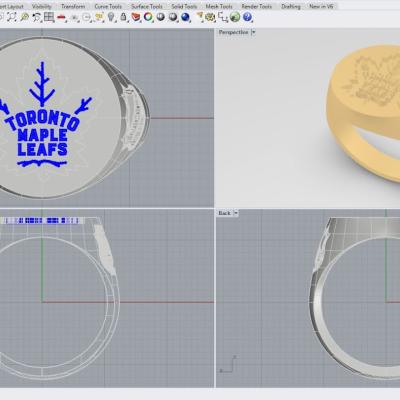400x400 pixels.
Task: Open the Perspective viewport dropdown arrow
Action: click(253, 32)
